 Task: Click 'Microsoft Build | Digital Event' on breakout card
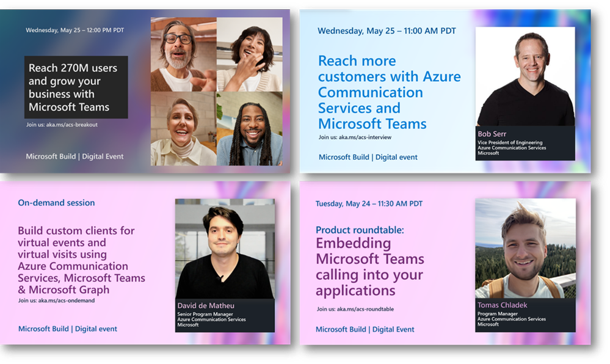point(74,156)
